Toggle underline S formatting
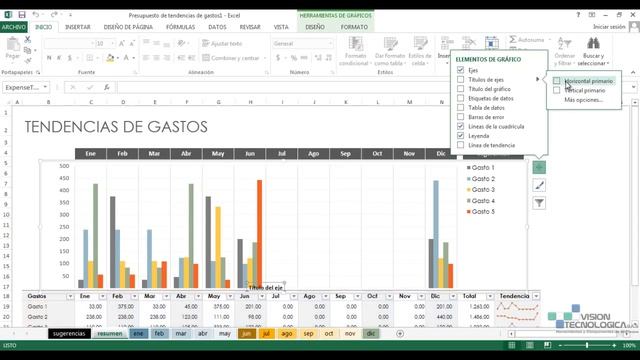The height and width of the screenshot is (360, 640). pos(69,58)
